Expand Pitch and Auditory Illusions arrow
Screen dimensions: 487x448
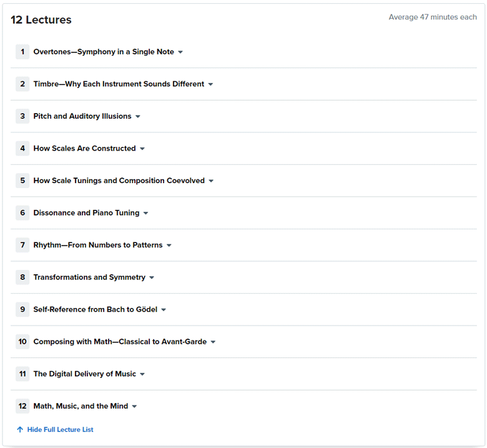[138, 117]
